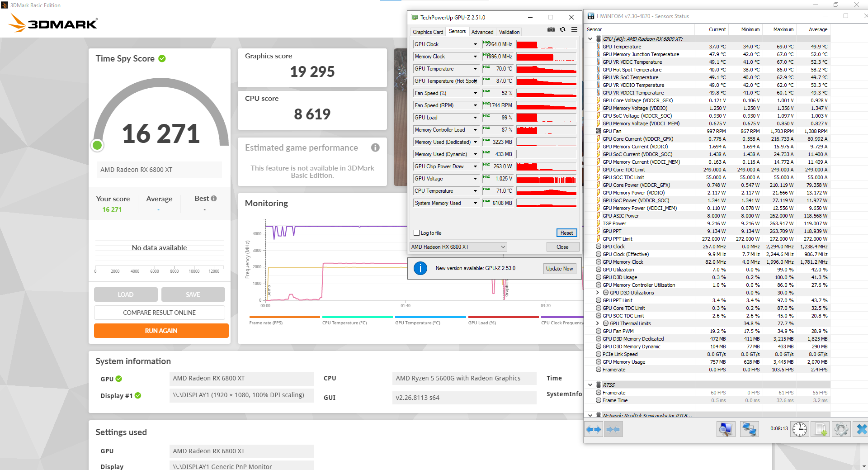
Task: Click the GPU-Z screenshot camera icon
Action: [x=551, y=30]
